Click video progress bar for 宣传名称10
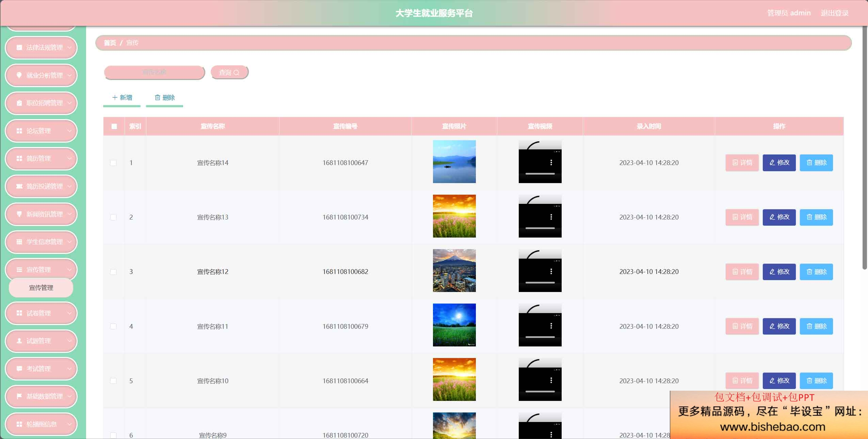The width and height of the screenshot is (868, 439). click(540, 392)
